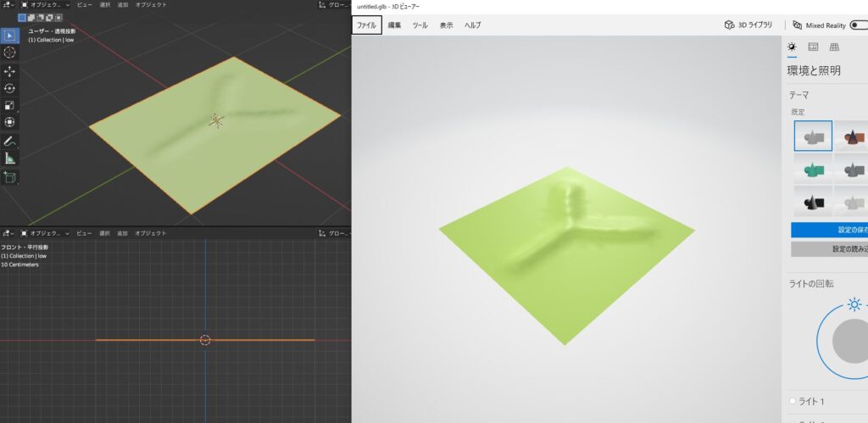Select the Cursor tool in Blender toolbar
The height and width of the screenshot is (423, 868).
9,53
